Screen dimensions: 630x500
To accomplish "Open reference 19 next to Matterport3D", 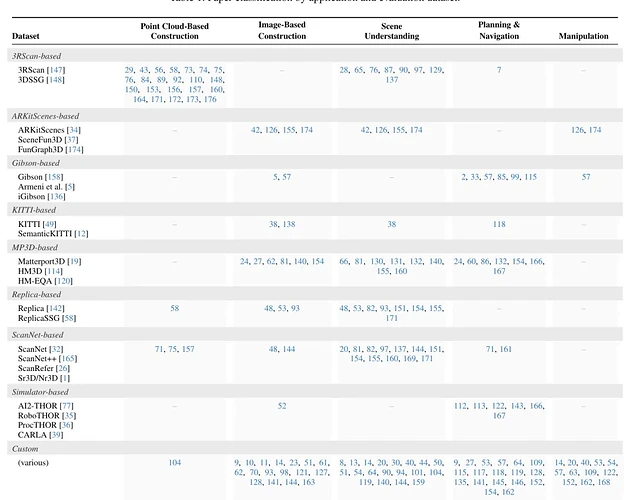I will tap(74, 262).
